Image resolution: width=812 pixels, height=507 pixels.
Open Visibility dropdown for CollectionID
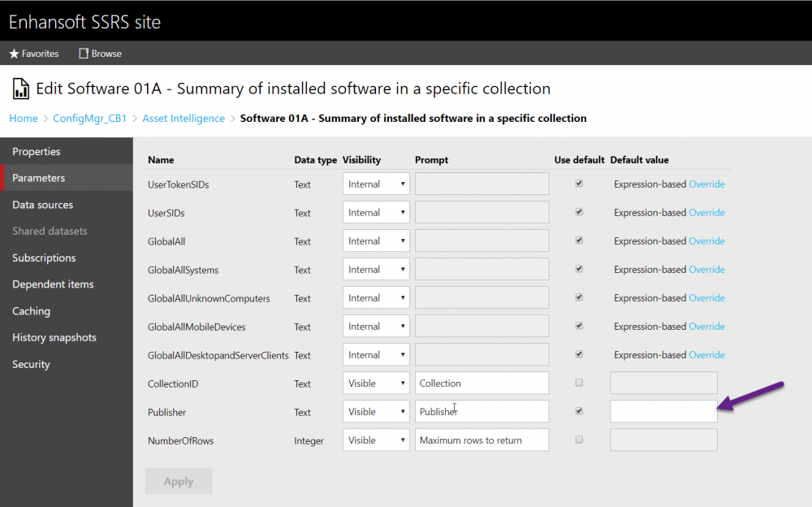(376, 383)
